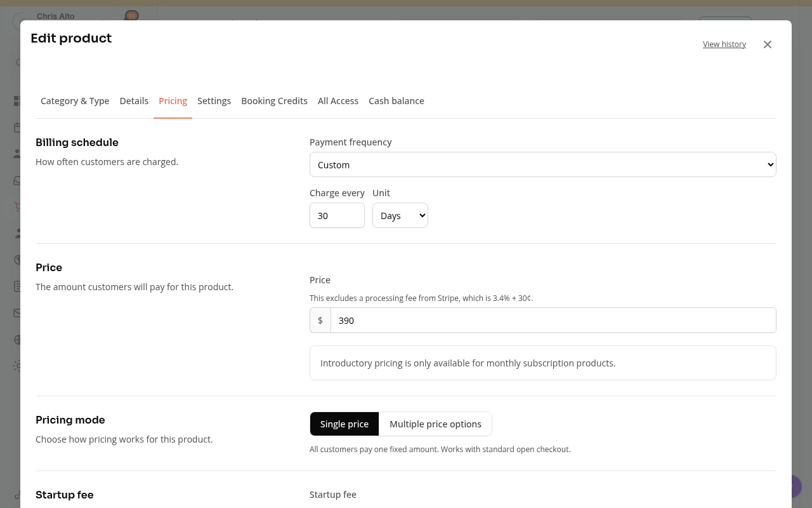
Task: Open the Unit dropdown set to Days
Action: [400, 215]
